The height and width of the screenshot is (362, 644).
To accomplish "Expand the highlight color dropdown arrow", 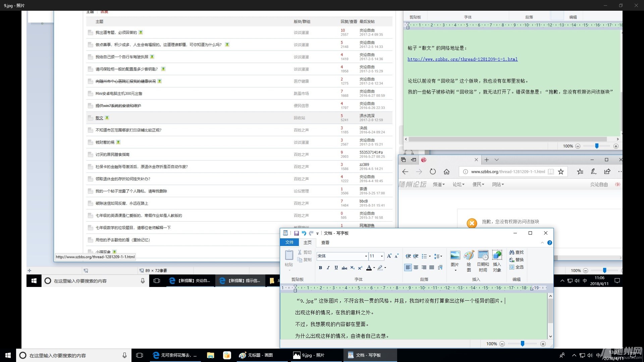I will point(385,267).
